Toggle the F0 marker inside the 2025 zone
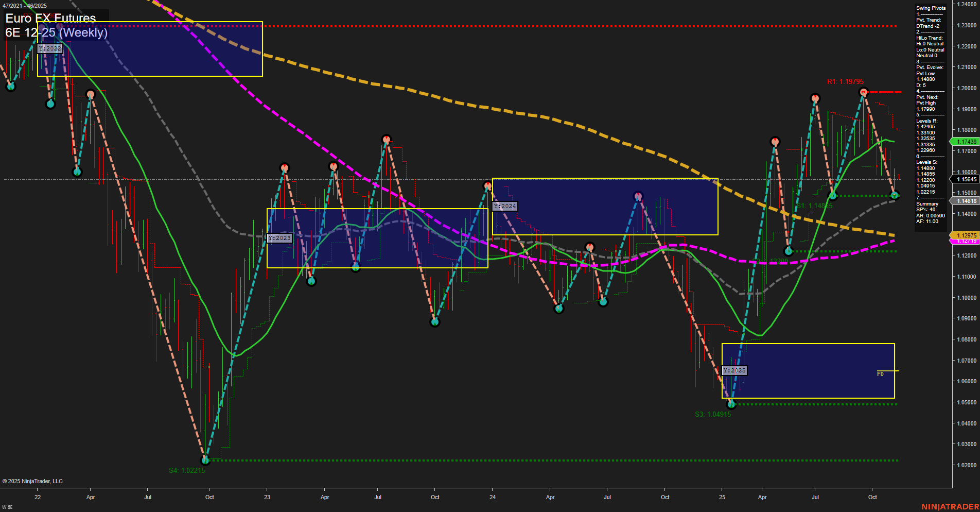 (880, 374)
